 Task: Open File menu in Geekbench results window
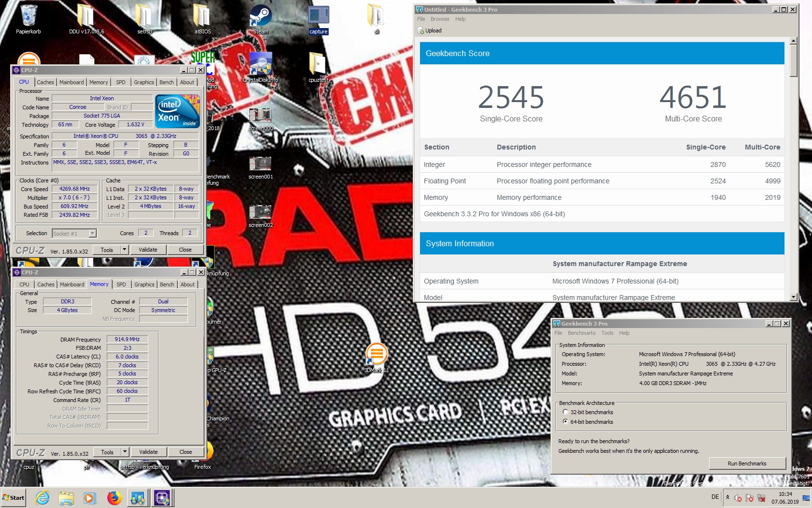[x=421, y=19]
